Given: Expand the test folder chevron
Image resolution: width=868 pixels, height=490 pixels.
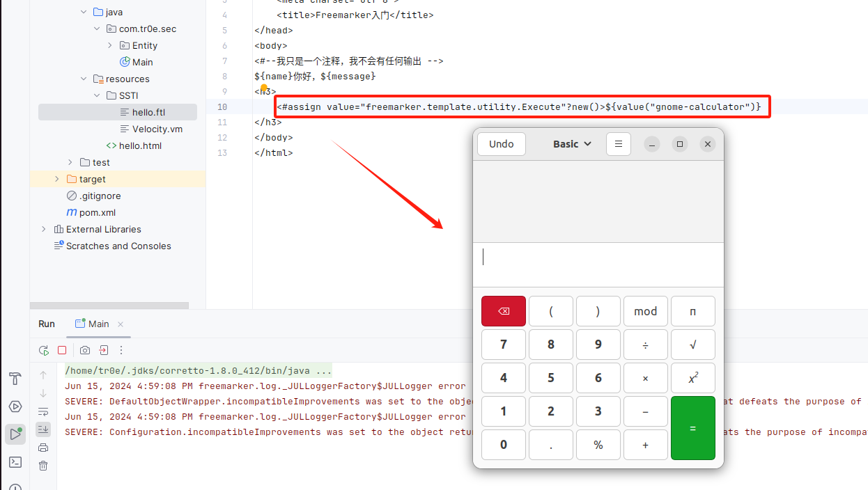Looking at the screenshot, I should pos(70,162).
